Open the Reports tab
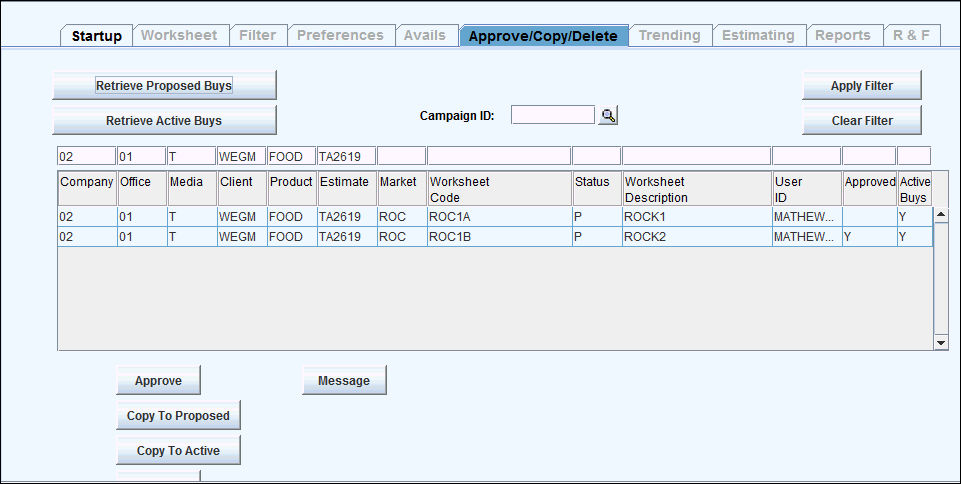961x484 pixels. [843, 35]
